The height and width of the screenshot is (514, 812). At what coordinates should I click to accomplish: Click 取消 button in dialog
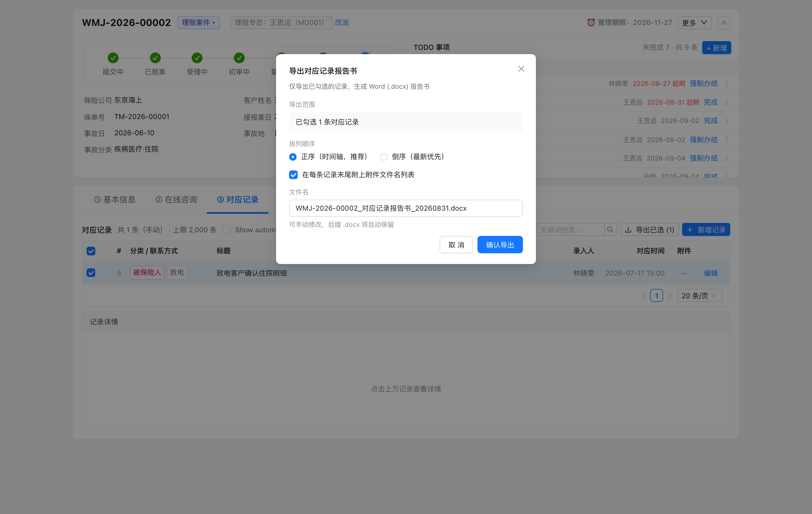point(456,245)
